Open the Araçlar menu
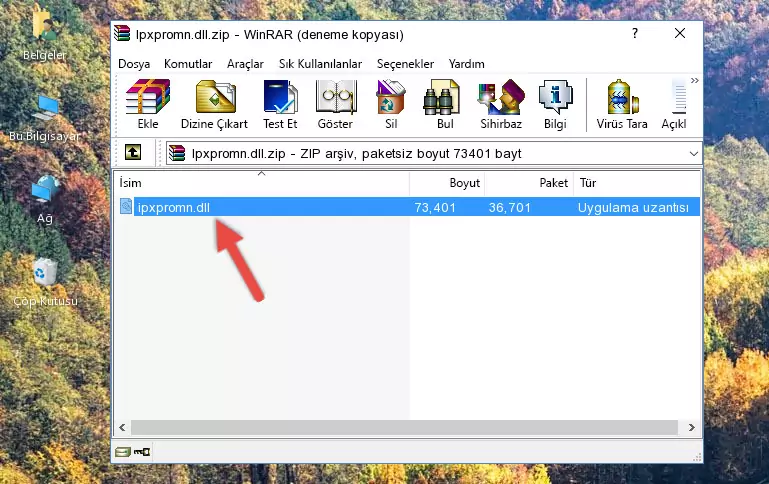 pyautogui.click(x=245, y=64)
